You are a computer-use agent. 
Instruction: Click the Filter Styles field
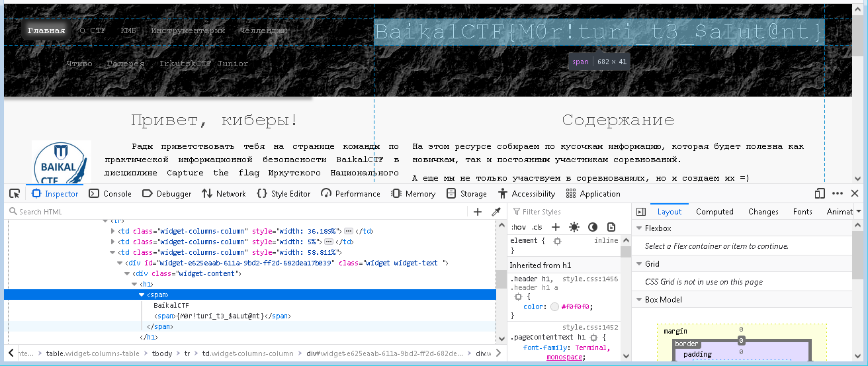click(570, 212)
